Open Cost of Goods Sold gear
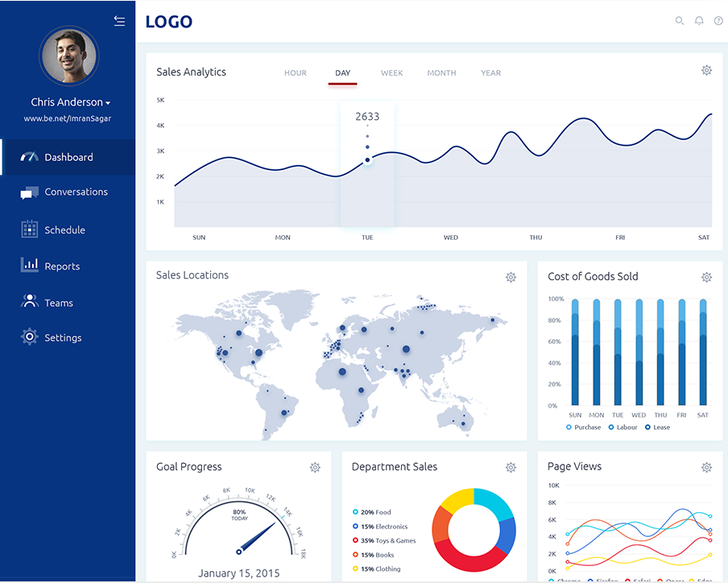 click(706, 277)
